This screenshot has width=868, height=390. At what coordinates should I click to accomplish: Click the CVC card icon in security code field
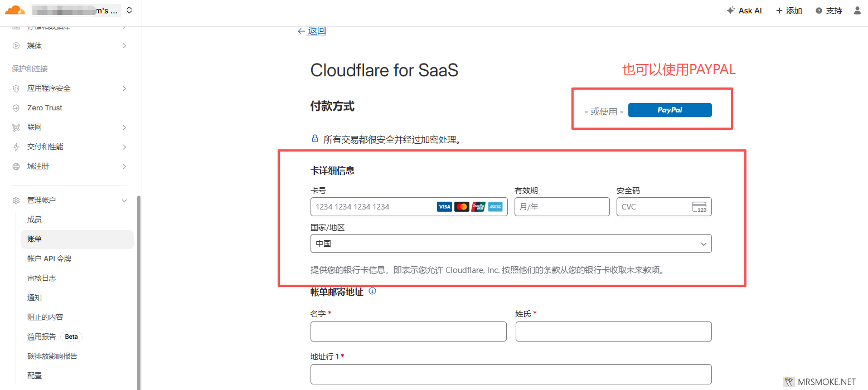point(699,207)
